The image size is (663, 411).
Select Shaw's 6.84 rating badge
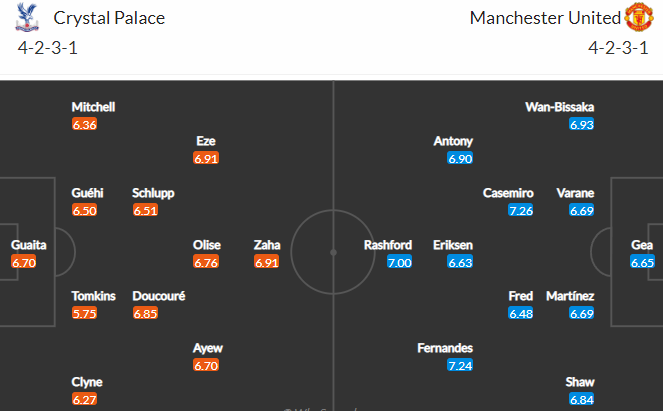pyautogui.click(x=581, y=400)
